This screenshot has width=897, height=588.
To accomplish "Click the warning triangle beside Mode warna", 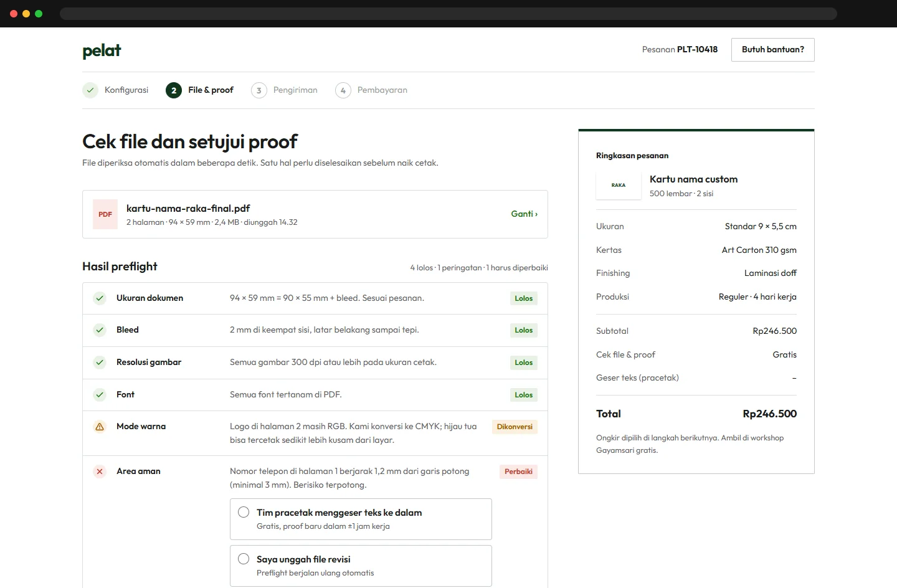I will (x=100, y=427).
